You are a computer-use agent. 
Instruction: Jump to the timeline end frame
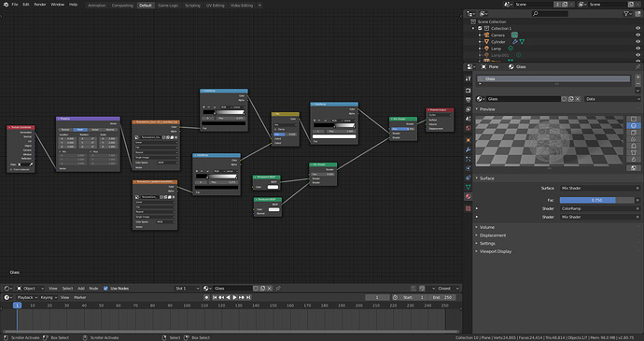[248, 297]
